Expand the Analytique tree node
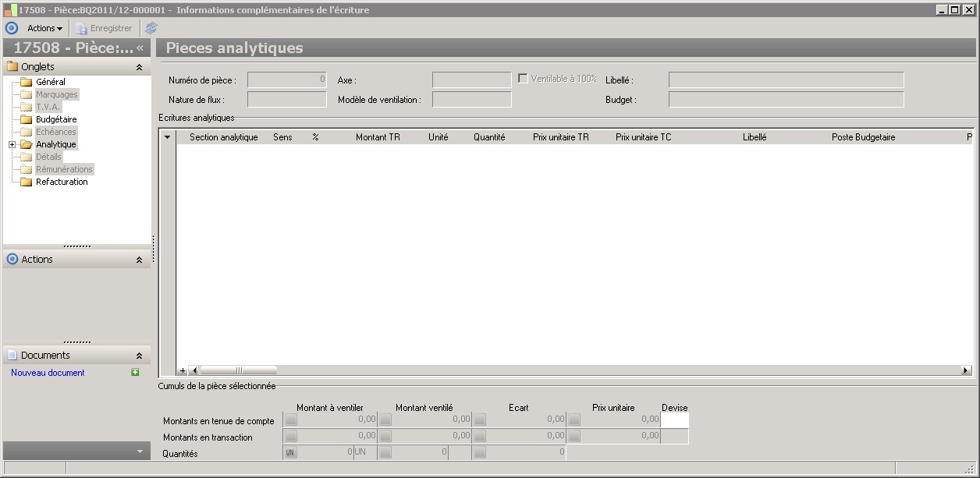The width and height of the screenshot is (980, 478). click(x=12, y=144)
